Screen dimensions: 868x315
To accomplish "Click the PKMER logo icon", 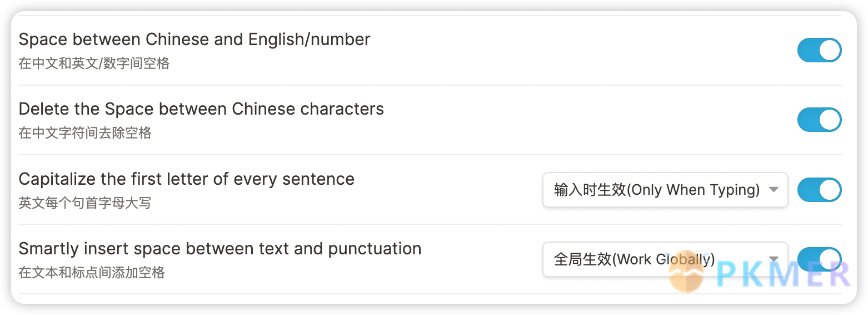I will [x=686, y=272].
